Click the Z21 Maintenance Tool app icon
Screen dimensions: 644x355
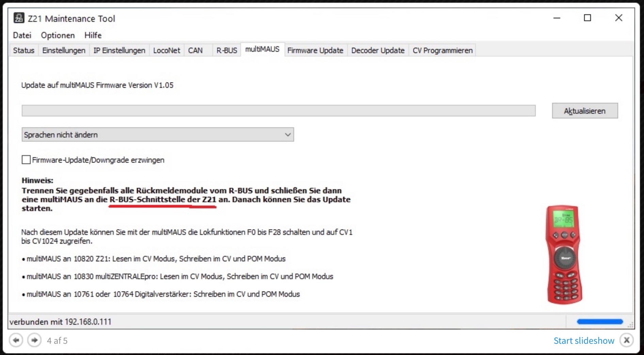[x=19, y=18]
